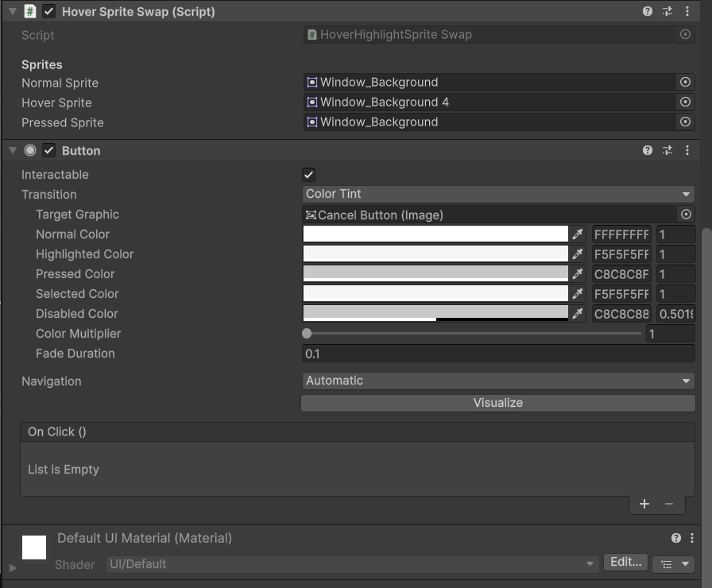This screenshot has height=588, width=712.
Task: Click the Visualize navigation button
Action: 498,403
